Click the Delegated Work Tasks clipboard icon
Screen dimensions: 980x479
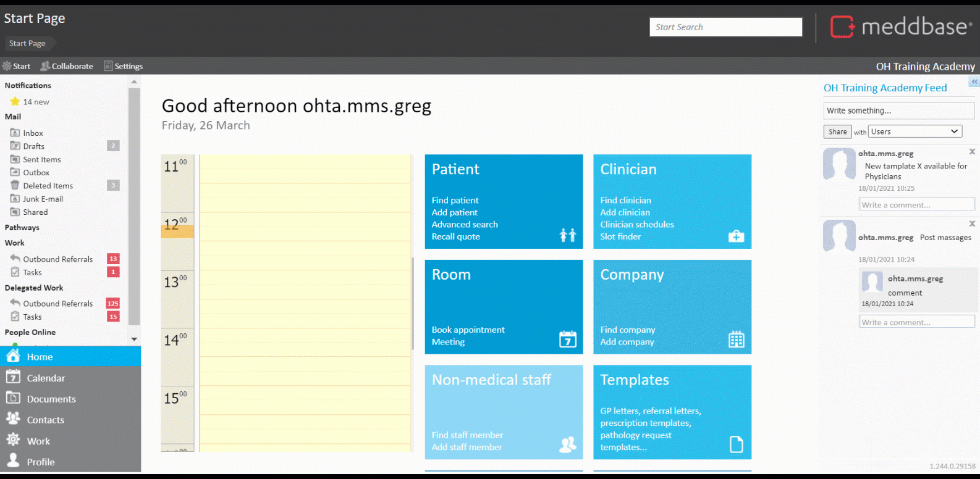coord(15,316)
